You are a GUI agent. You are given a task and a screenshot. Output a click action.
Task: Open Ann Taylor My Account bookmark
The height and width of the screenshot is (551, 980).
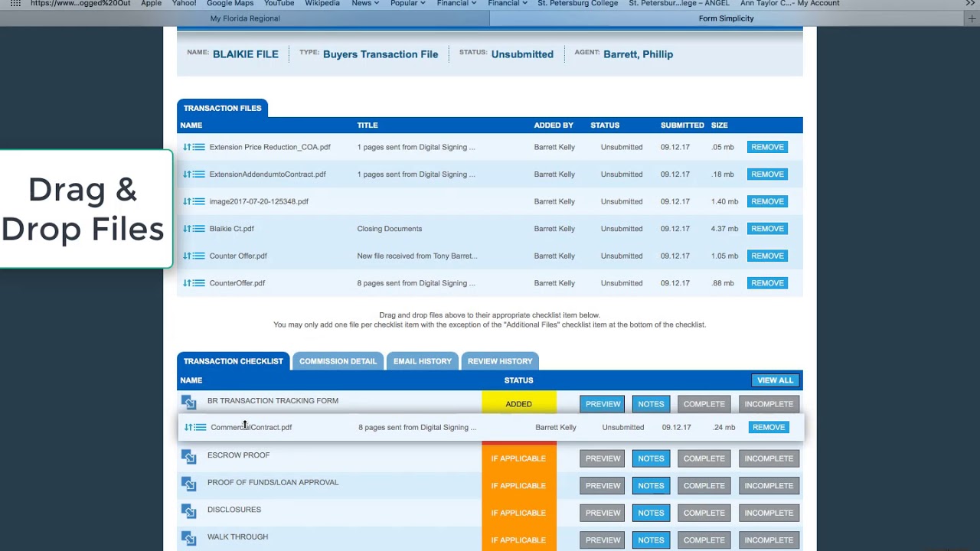pyautogui.click(x=790, y=4)
